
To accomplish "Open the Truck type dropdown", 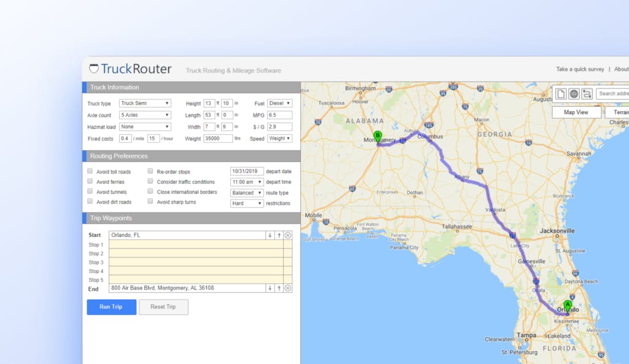I will (x=145, y=103).
